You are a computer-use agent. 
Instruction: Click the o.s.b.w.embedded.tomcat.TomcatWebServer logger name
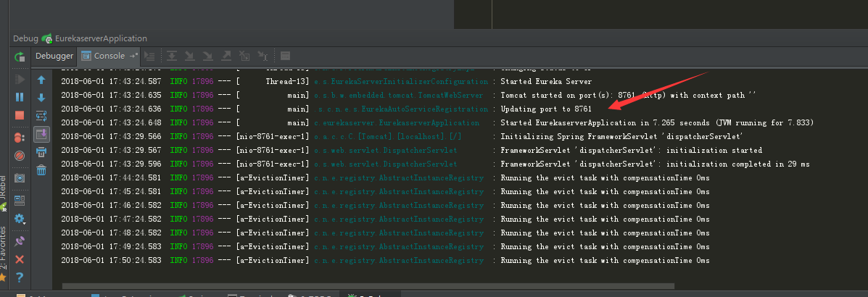(399, 95)
